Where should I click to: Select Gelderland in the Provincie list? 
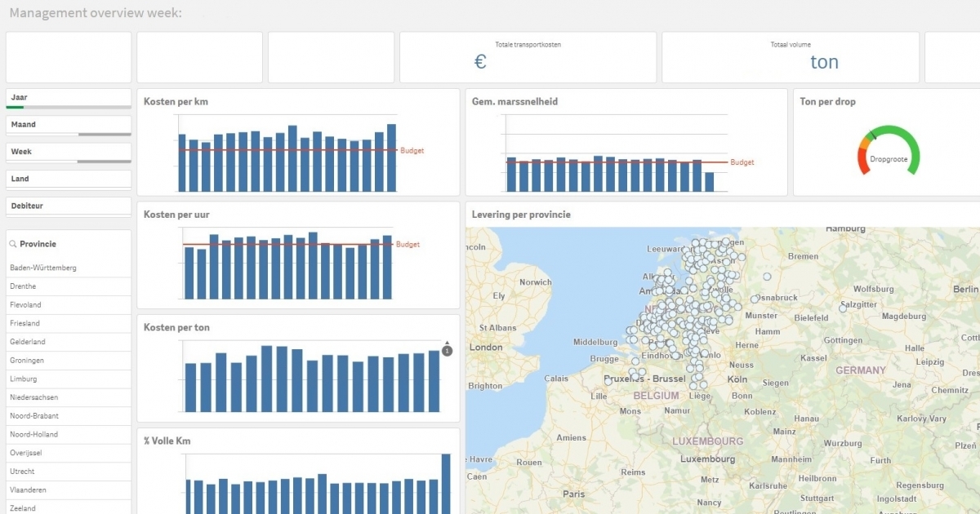[69, 342]
